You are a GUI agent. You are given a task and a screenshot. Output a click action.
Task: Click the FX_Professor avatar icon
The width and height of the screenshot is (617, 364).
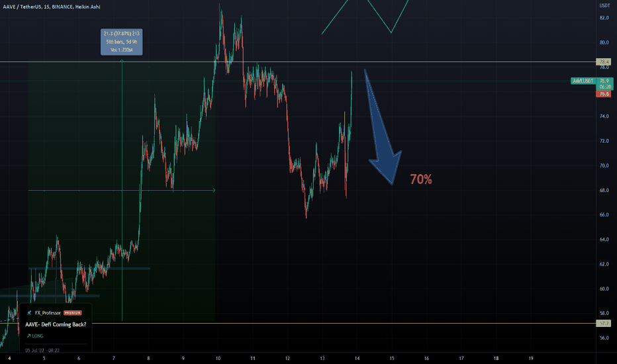click(x=28, y=313)
